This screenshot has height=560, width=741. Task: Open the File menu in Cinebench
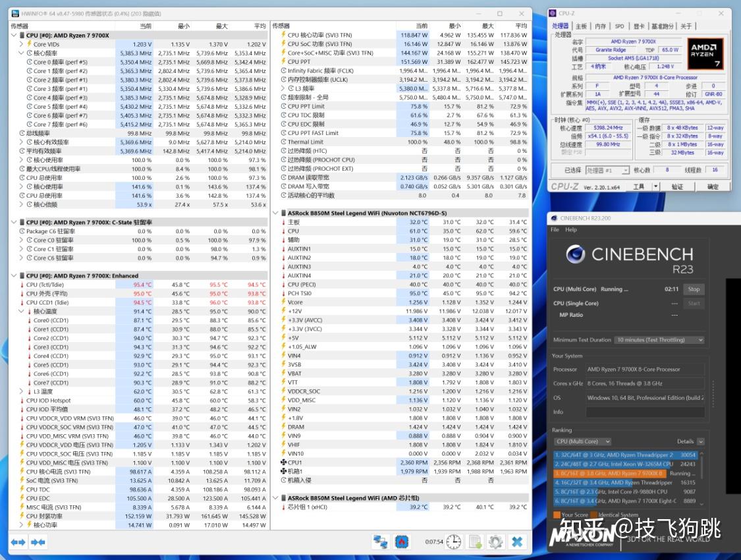[555, 230]
